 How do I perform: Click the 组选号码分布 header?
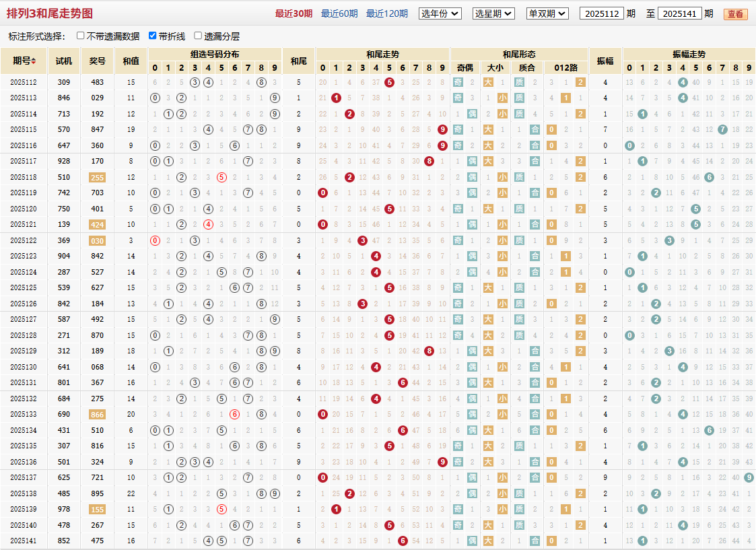(x=215, y=55)
